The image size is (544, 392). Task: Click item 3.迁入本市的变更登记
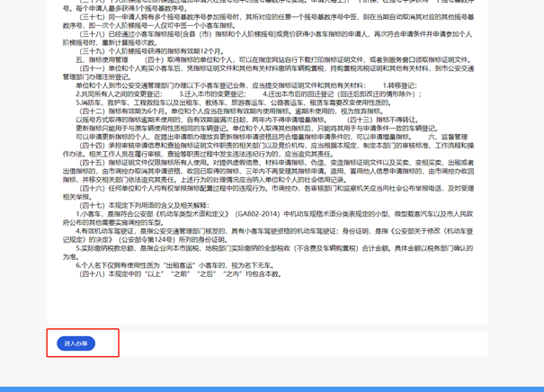coord(212,94)
